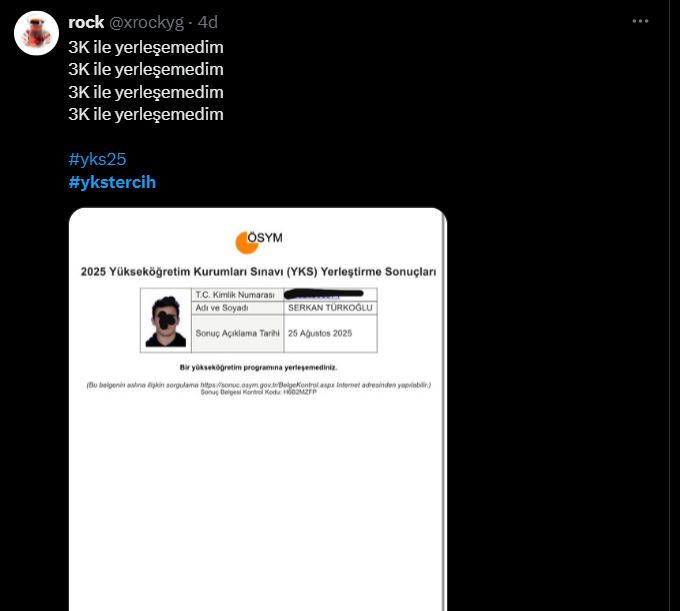Click the "programına yerleşemediniz" result text
This screenshot has height=611, width=680.
(290, 367)
